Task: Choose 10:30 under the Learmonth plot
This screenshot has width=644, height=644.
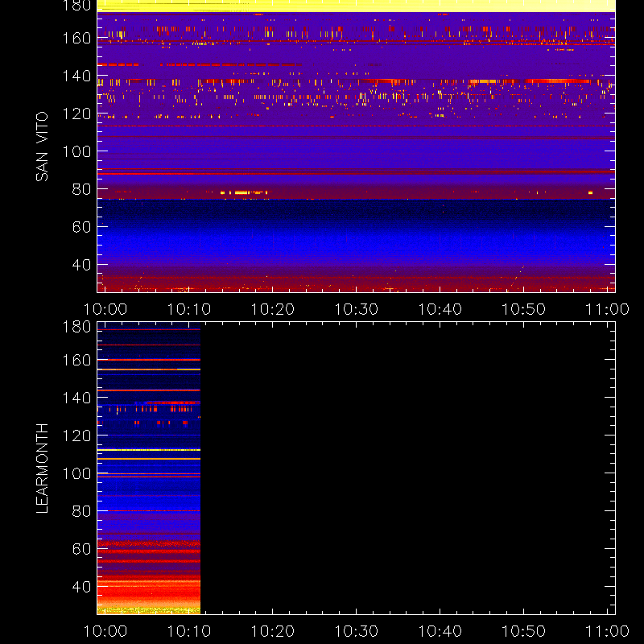Action: pos(357,631)
